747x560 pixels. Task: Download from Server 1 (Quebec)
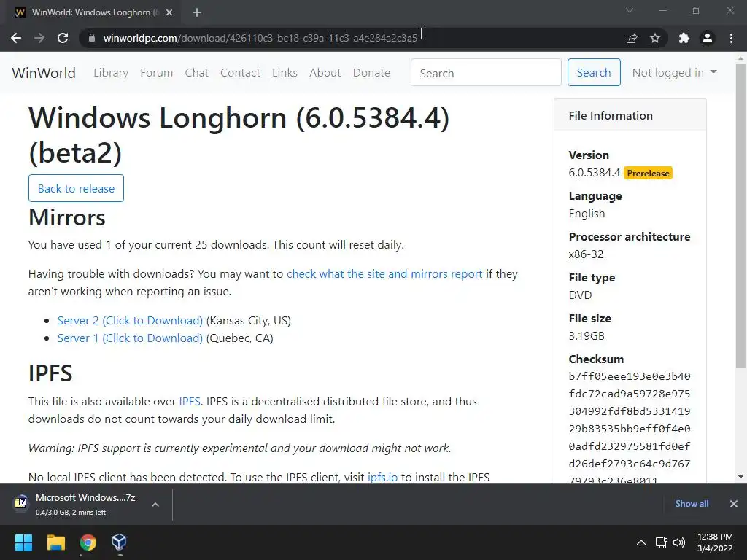coord(130,338)
